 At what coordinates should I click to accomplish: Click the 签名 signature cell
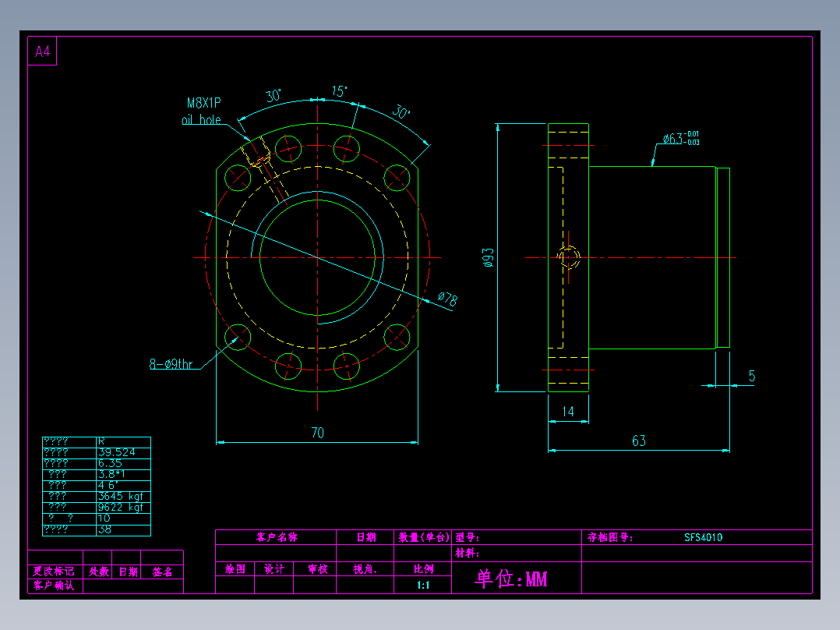tap(162, 572)
